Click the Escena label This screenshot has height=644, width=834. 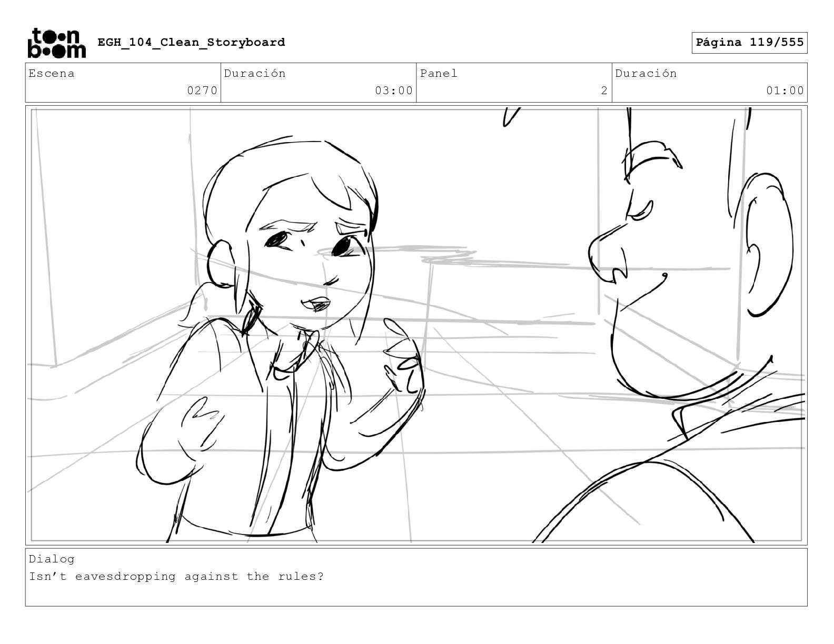(x=52, y=74)
